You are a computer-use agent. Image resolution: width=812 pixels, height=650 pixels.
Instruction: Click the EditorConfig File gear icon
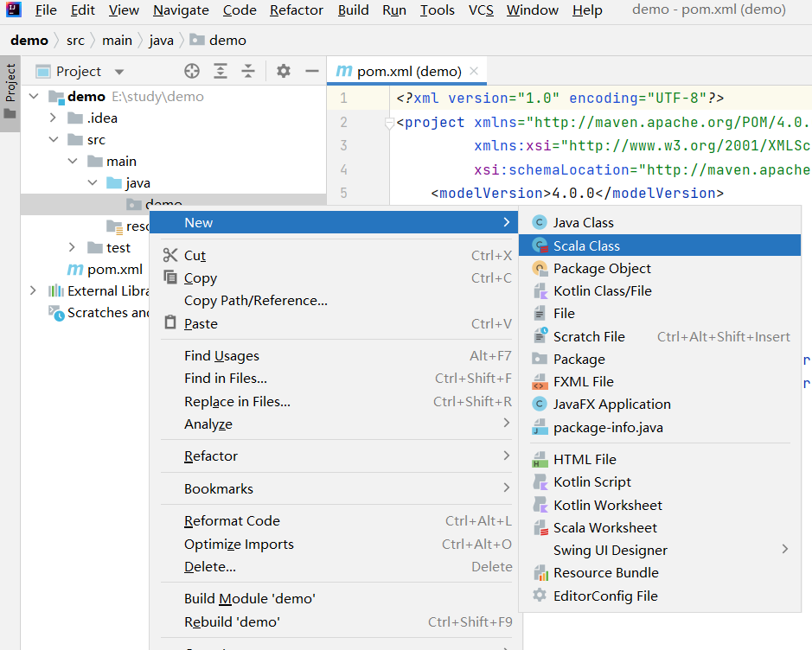click(x=540, y=596)
